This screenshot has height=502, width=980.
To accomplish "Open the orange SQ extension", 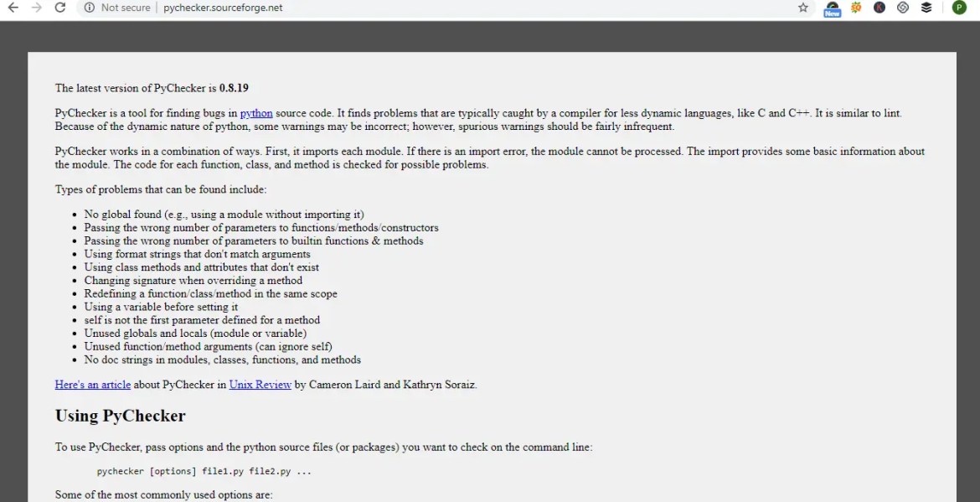I will point(856,8).
